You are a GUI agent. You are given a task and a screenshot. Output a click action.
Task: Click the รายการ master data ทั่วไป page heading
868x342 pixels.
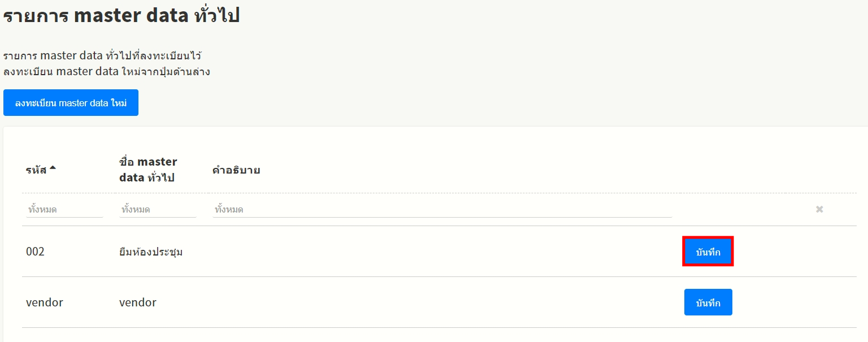point(121,16)
